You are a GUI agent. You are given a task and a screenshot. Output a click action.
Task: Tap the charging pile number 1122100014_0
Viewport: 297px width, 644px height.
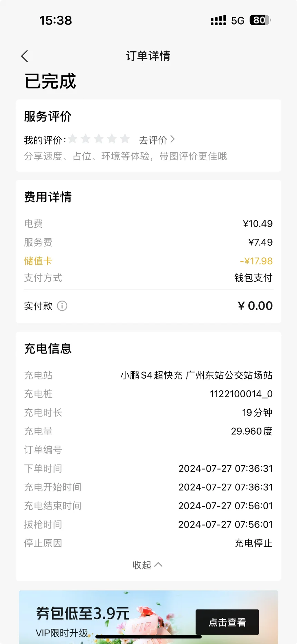pos(241,394)
